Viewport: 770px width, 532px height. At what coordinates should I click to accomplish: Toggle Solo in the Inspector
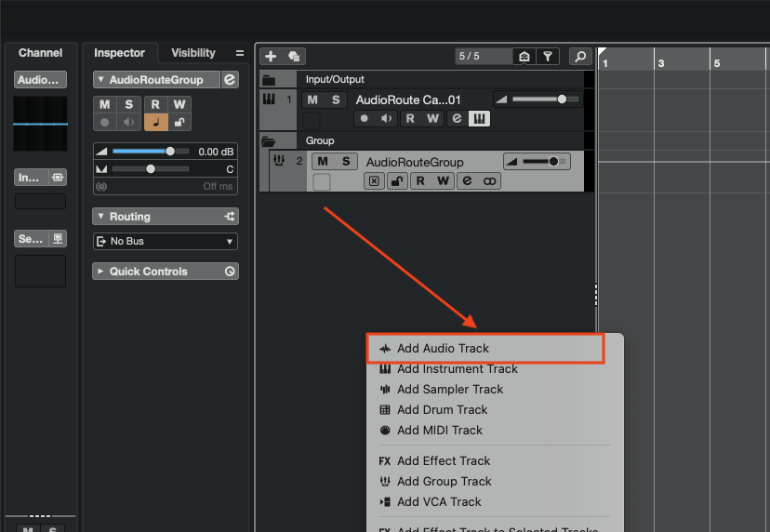point(129,104)
